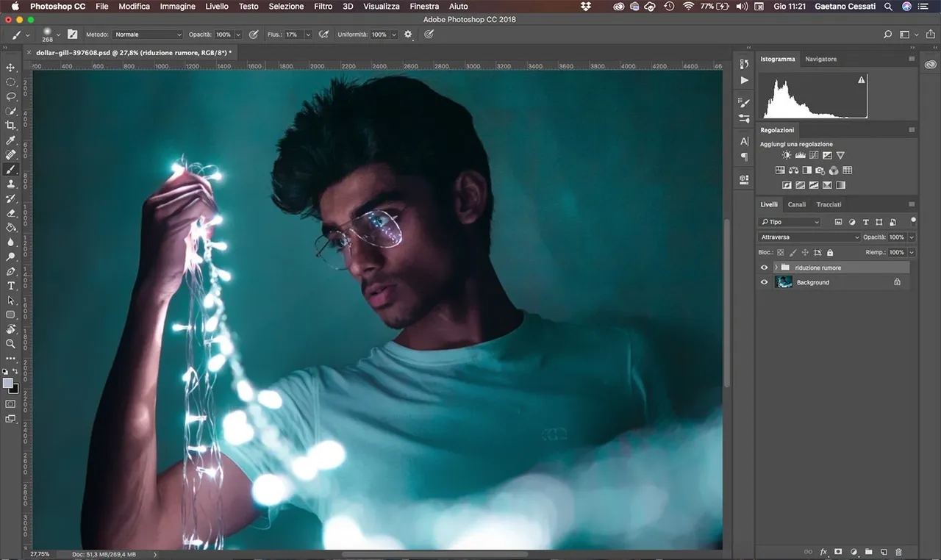
Task: Select the Zoom tool
Action: [x=10, y=344]
